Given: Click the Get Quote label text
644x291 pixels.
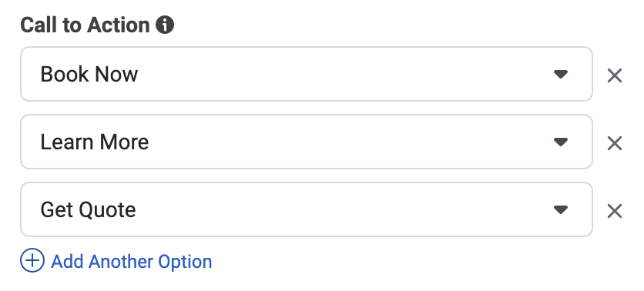Looking at the screenshot, I should pyautogui.click(x=88, y=209).
